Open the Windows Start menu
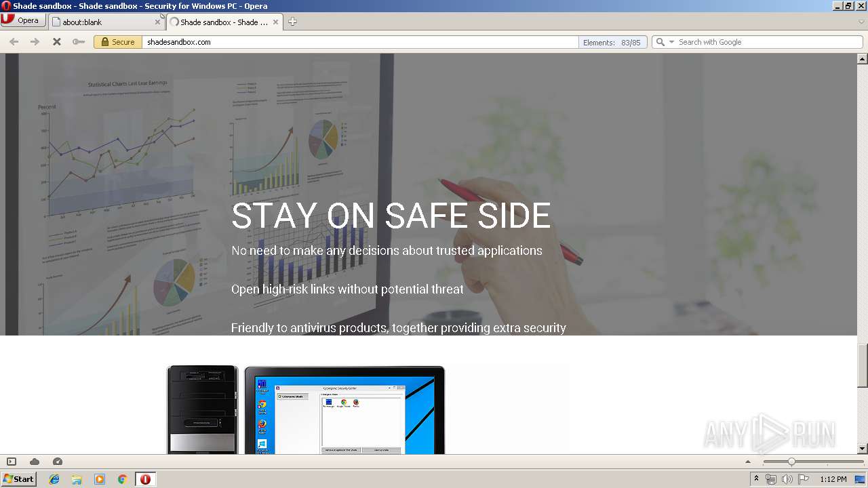This screenshot has height=488, width=868. point(18,479)
